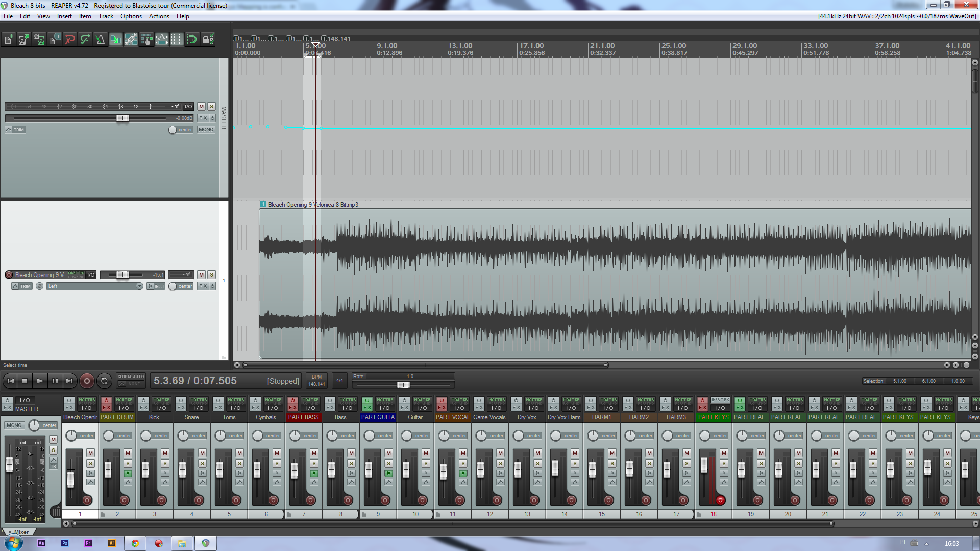The image size is (980, 551).
Task: Click the undo toolbar icon
Action: click(70, 39)
